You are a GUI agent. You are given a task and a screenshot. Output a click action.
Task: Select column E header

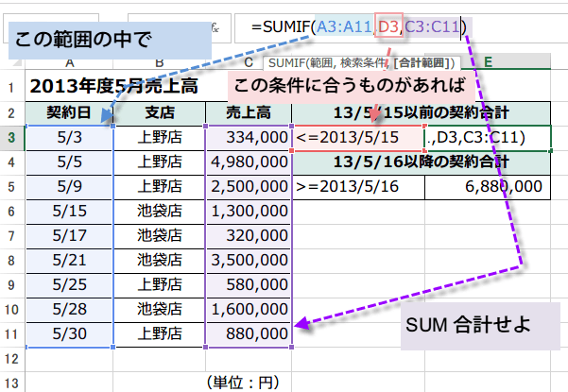coord(488,62)
